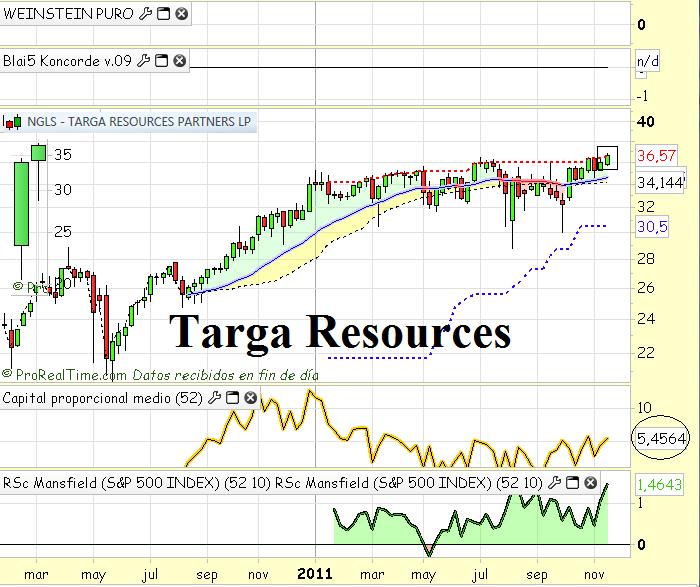This screenshot has height=587, width=700.
Task: Click the latest candlestick inside the boxed area
Action: 608,159
